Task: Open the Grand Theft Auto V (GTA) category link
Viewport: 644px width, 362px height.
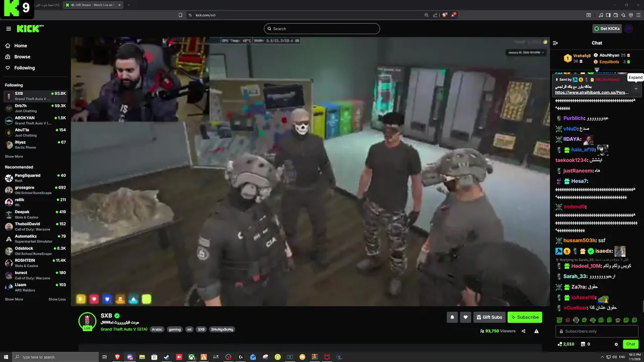Action: [124, 329]
